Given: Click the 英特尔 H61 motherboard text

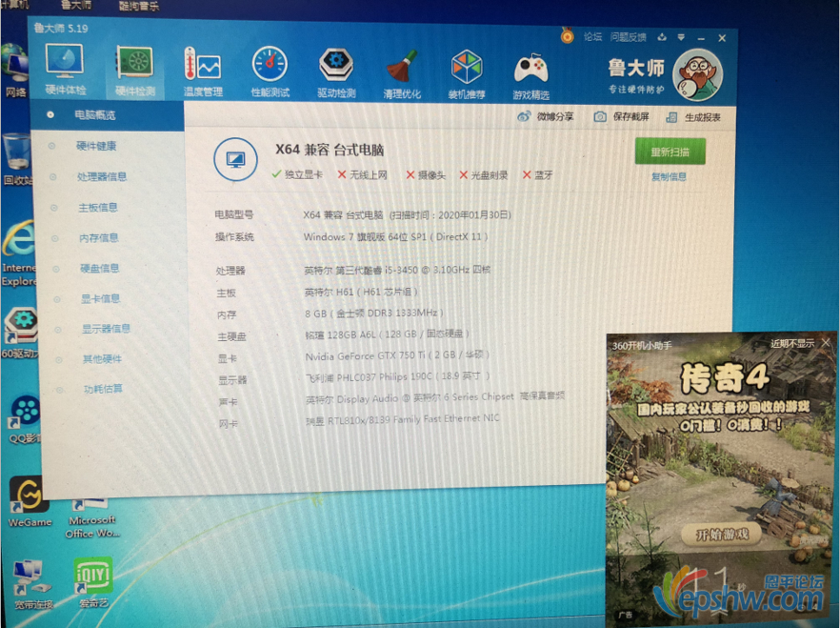Looking at the screenshot, I should pos(361,292).
